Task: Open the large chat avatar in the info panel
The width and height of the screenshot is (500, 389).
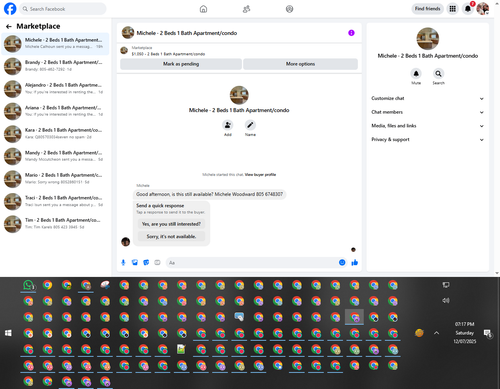Action: (428, 39)
